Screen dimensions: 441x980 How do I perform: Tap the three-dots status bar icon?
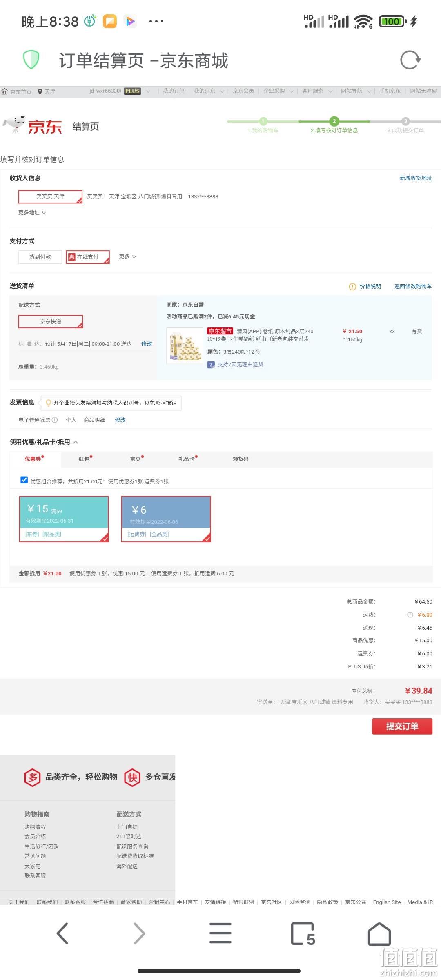click(156, 21)
